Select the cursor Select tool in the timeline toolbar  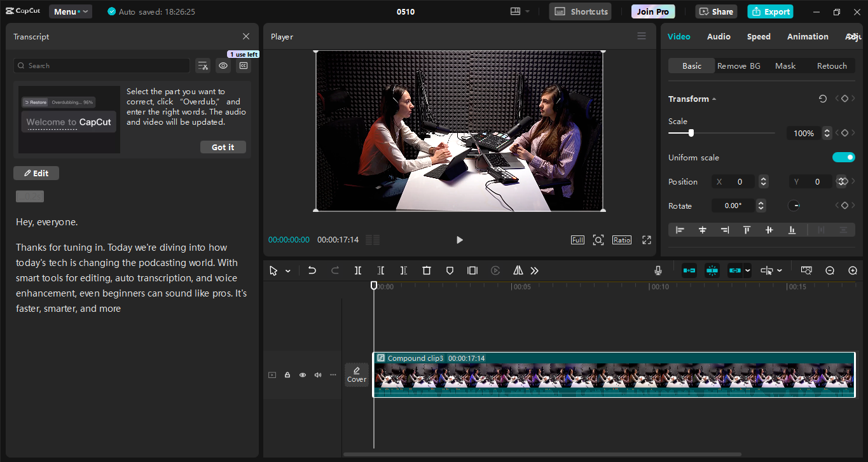[x=273, y=270]
